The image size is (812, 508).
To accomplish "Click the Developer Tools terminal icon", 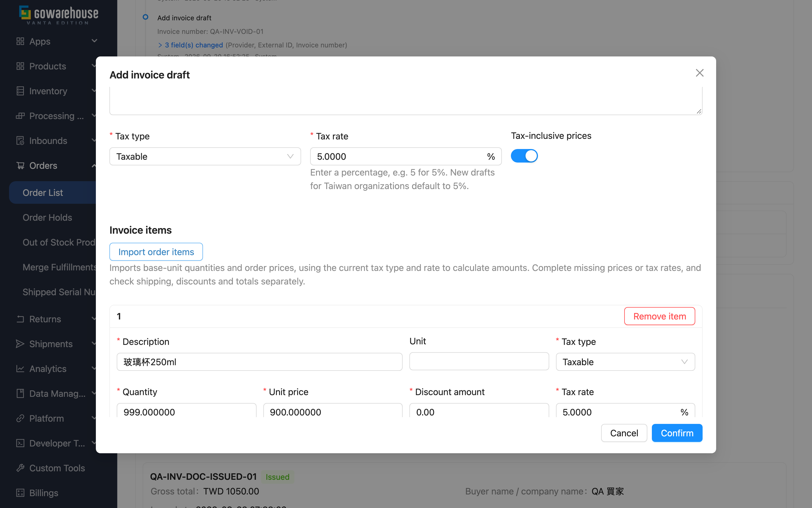I will coord(20,443).
